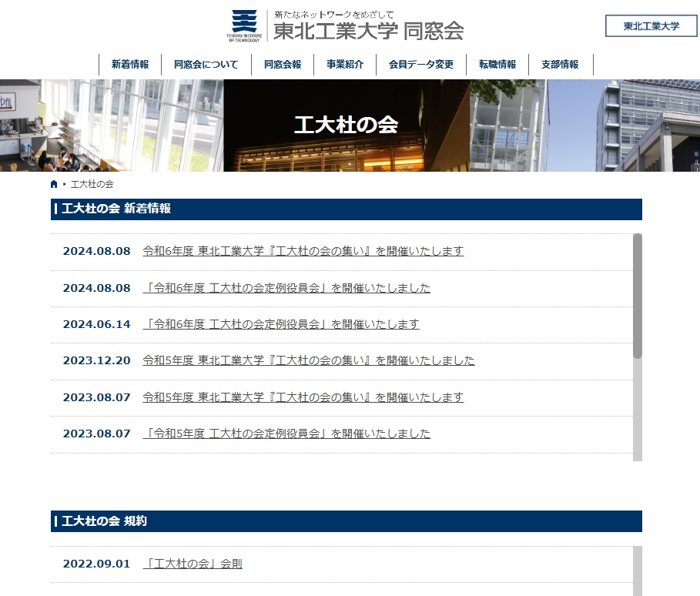Click the Tohoku Institute of Technology logo icon
This screenshot has height=596, width=700.
[x=244, y=26]
